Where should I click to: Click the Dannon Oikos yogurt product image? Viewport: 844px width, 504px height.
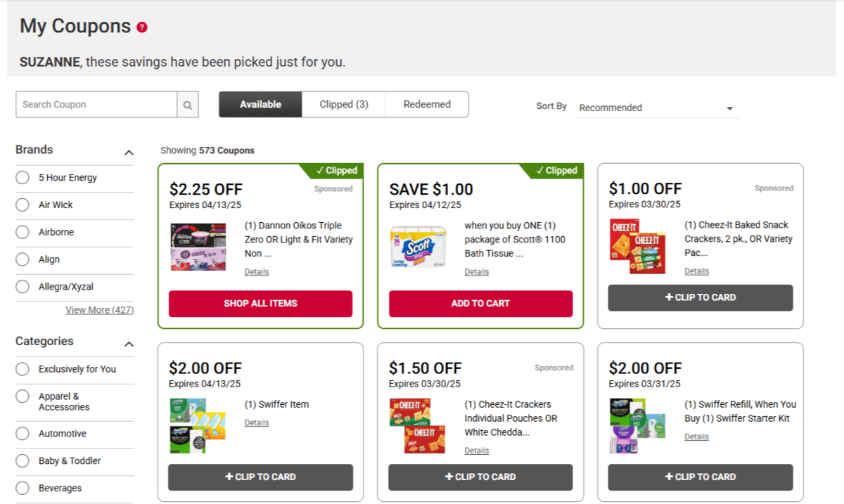pyautogui.click(x=198, y=247)
